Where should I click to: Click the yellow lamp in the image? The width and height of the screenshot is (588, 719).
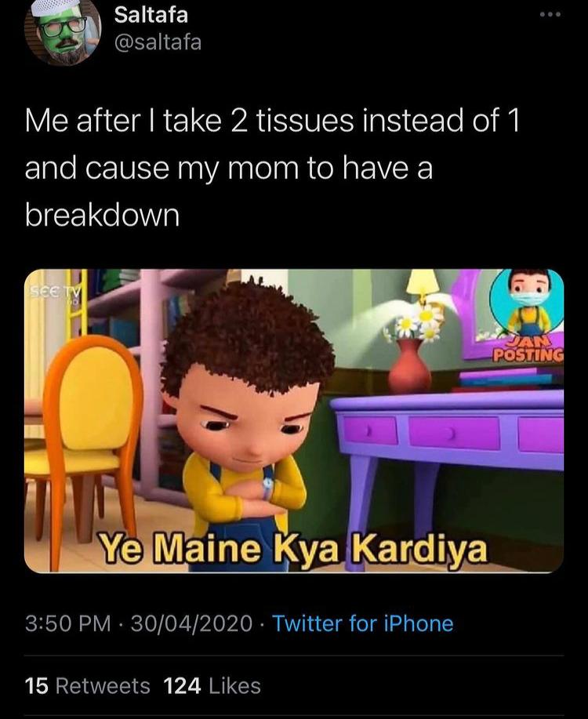[423, 283]
